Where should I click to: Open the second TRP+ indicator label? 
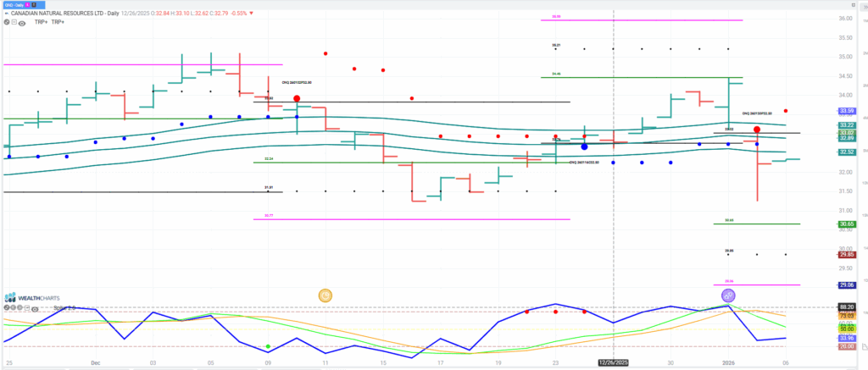pos(58,22)
